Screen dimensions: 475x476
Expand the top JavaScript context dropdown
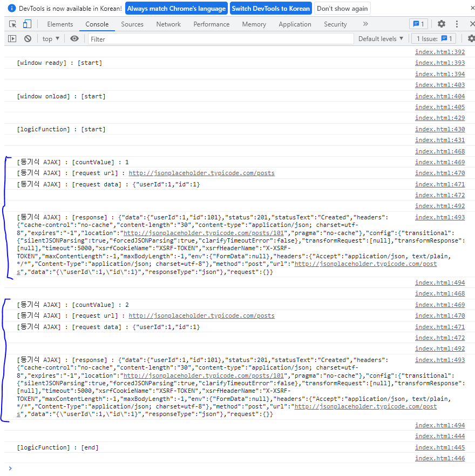click(51, 39)
